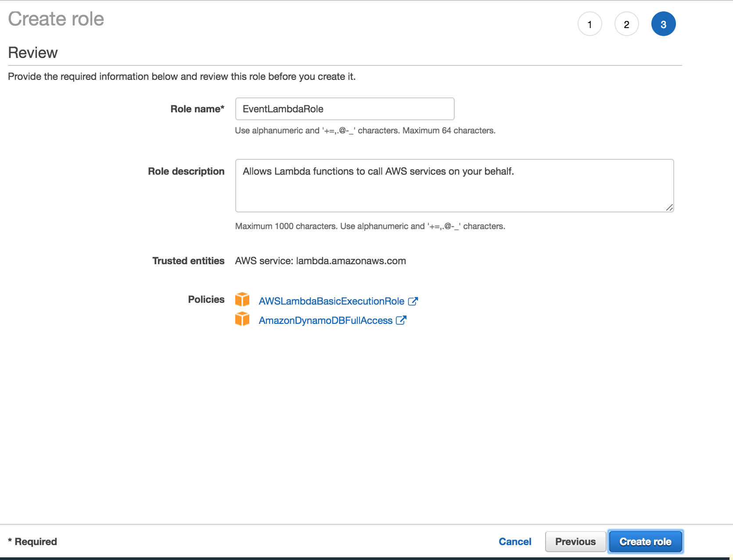Click the Create role button
The height and width of the screenshot is (560, 733).
pyautogui.click(x=645, y=542)
